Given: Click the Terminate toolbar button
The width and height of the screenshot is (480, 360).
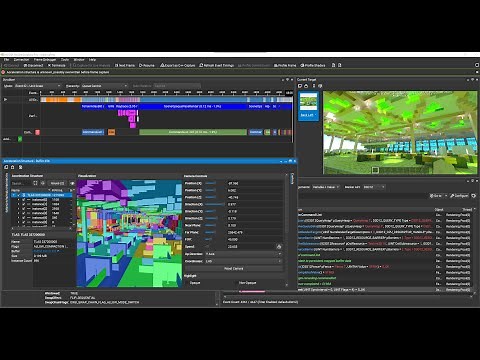Looking at the screenshot, I should coord(57,65).
